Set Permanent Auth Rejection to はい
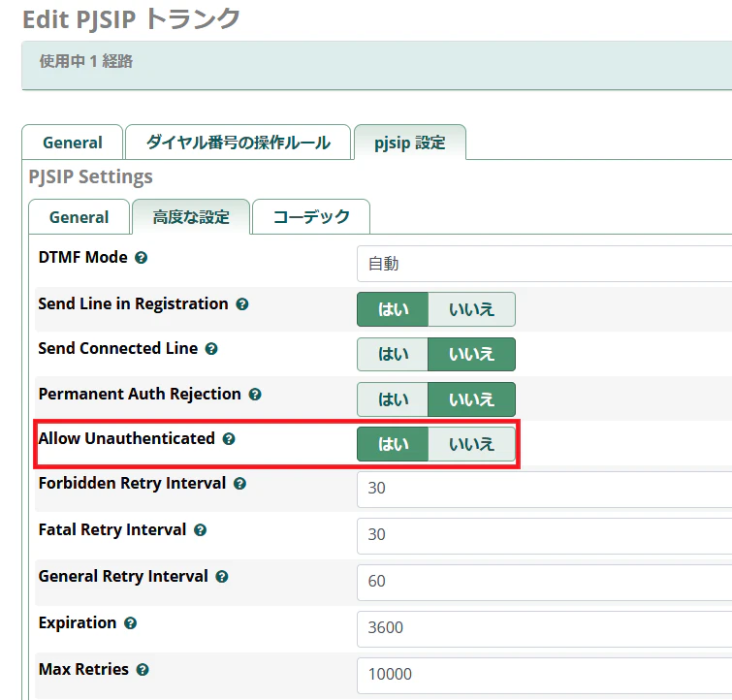 click(x=393, y=399)
